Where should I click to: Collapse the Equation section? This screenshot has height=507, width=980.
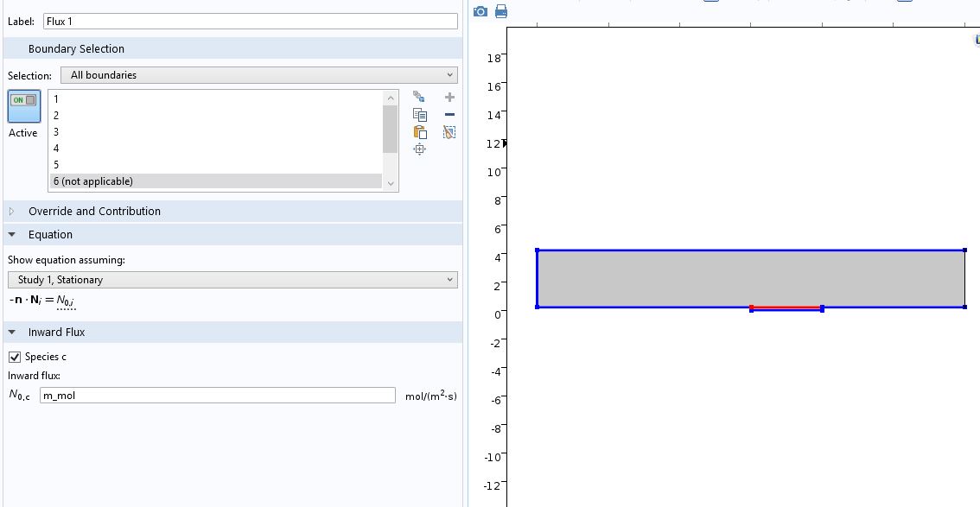tap(12, 235)
